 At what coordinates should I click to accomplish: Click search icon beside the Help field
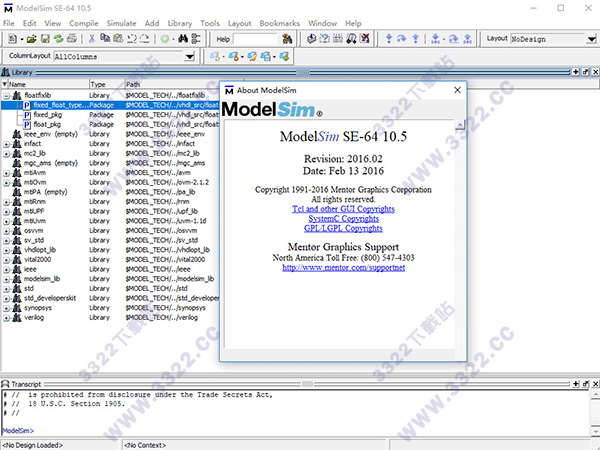[285, 38]
